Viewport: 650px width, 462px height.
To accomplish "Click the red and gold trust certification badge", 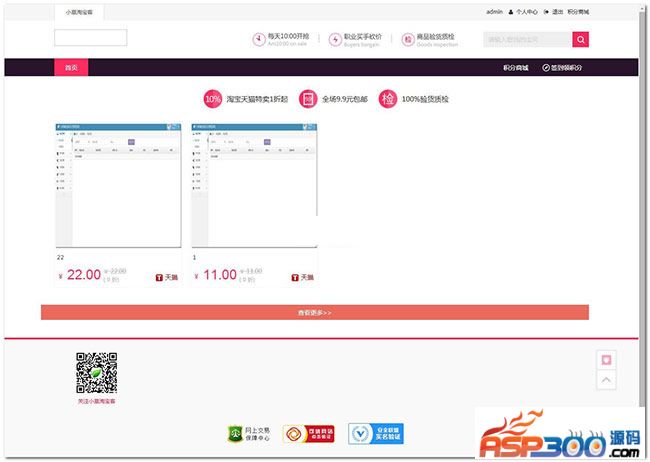I will pyautogui.click(x=309, y=434).
